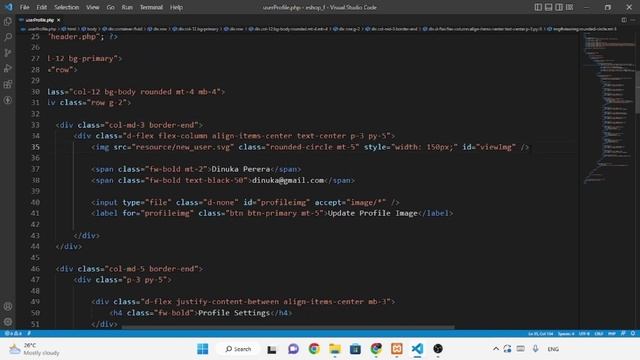This screenshot has height=360, width=640.
Task: Open the Accounts menu icon
Action: [8, 306]
